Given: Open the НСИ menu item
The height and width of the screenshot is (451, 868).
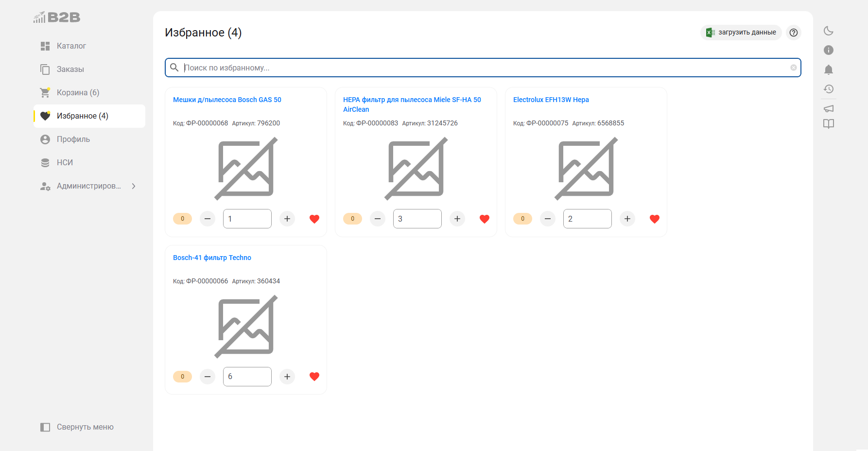Looking at the screenshot, I should (x=89, y=163).
